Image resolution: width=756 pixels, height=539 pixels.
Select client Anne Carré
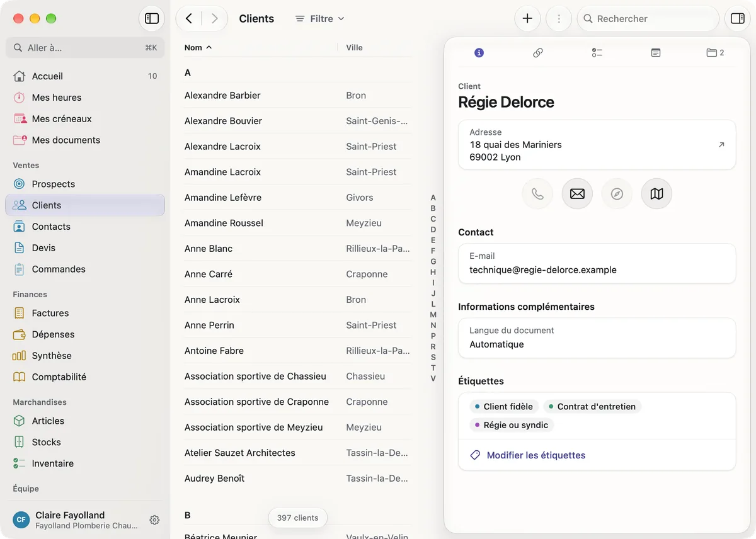point(297,275)
